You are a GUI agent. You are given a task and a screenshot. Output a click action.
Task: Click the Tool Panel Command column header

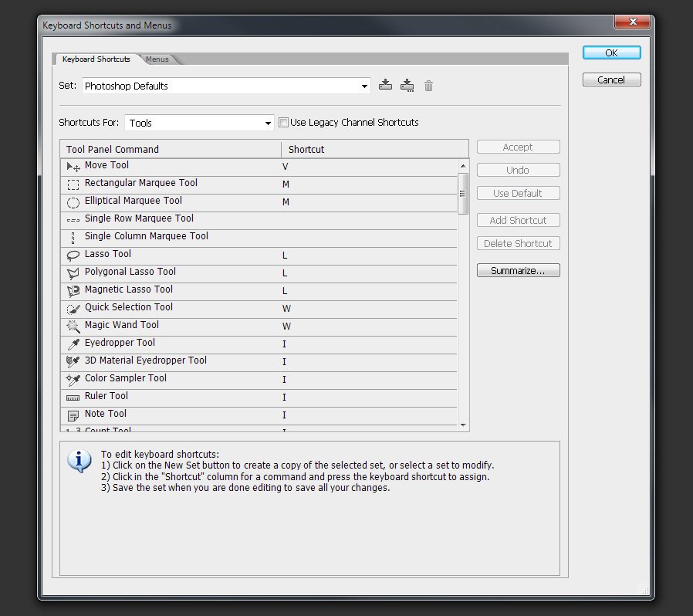coord(171,150)
